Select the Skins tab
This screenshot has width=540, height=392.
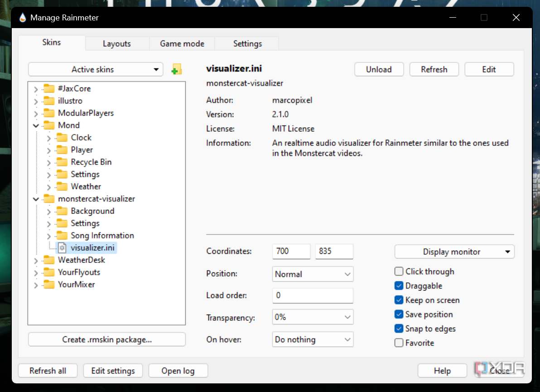point(52,42)
